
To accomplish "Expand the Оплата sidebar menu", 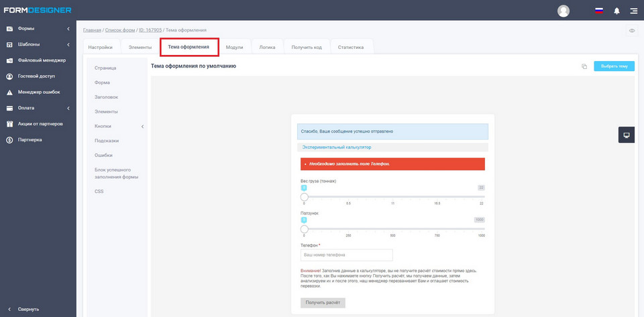I will [x=38, y=108].
